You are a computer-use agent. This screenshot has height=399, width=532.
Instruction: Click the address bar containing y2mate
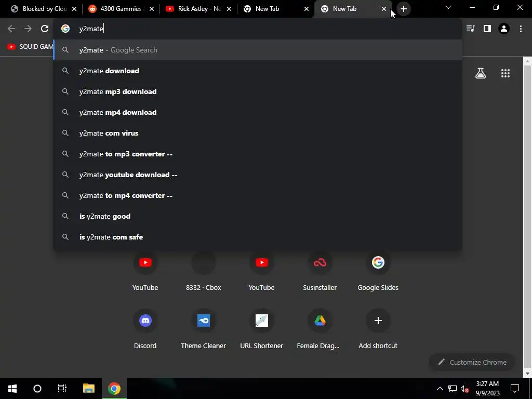coord(258,29)
